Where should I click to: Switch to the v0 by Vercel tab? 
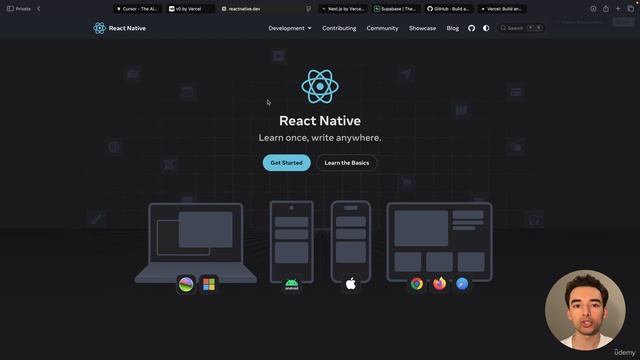190,9
